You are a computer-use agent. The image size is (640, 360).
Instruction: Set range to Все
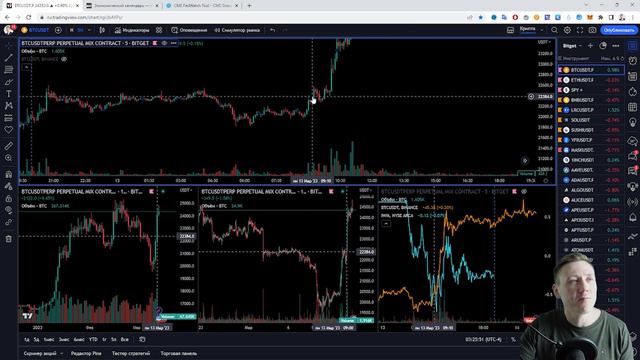pos(124,340)
